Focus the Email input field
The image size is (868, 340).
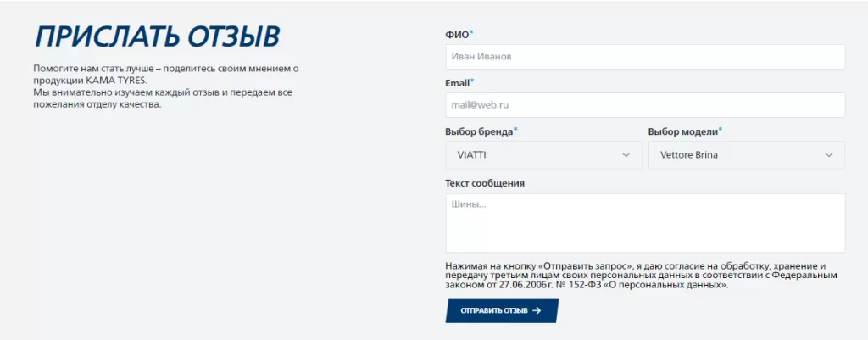click(x=644, y=105)
